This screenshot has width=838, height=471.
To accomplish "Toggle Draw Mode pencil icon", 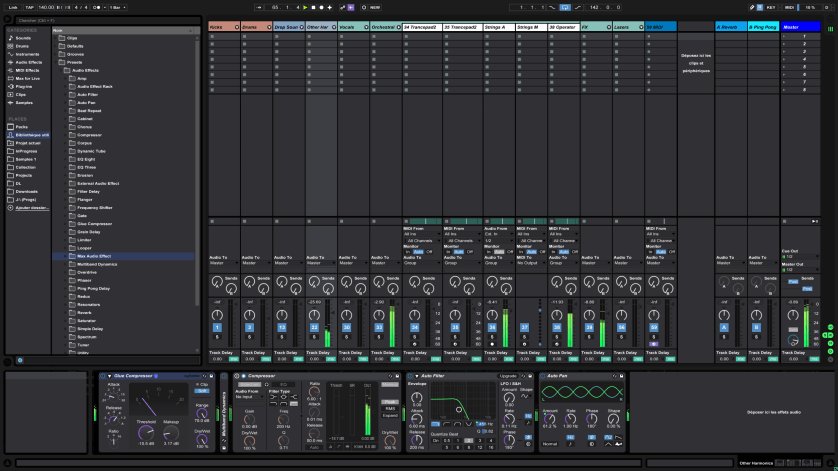I will 751,7.
